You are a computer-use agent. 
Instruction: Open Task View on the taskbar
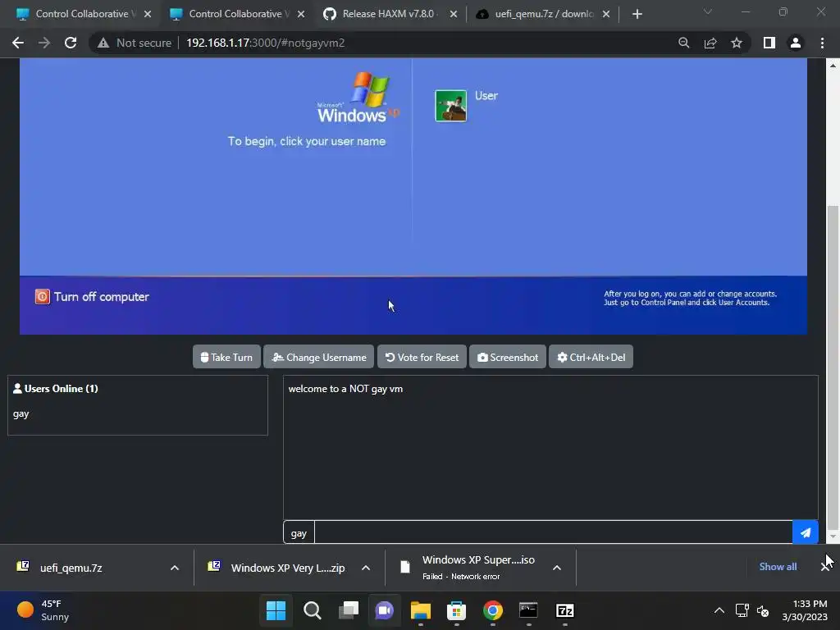348,610
